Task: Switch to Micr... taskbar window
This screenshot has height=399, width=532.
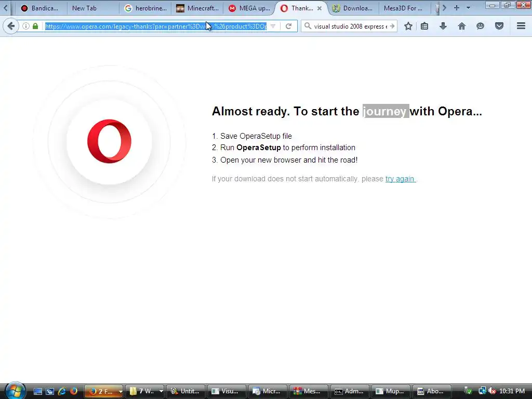Action: point(268,391)
